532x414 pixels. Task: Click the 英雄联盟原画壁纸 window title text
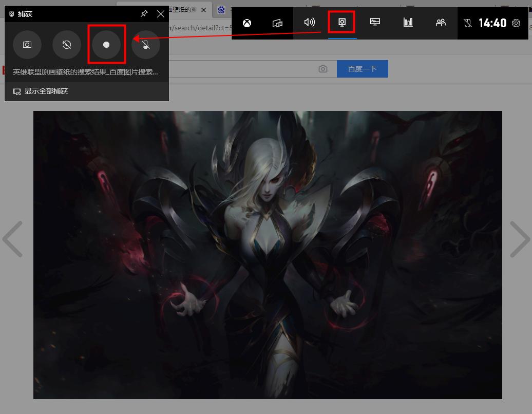coord(85,72)
